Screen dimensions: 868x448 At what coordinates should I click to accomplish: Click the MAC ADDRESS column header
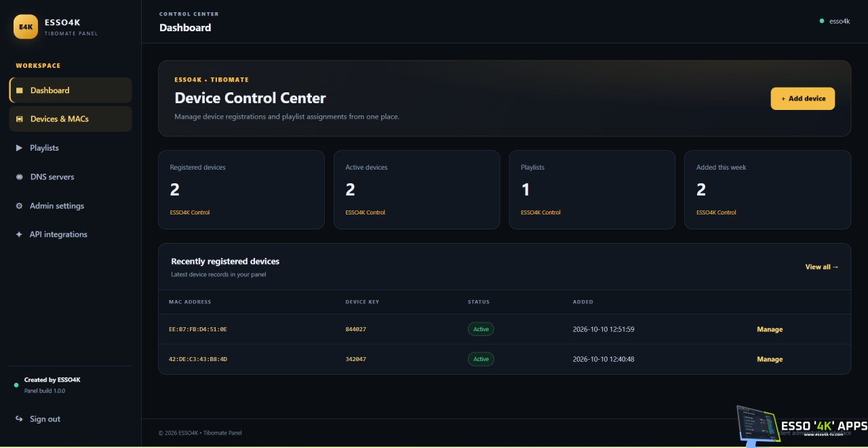[190, 302]
